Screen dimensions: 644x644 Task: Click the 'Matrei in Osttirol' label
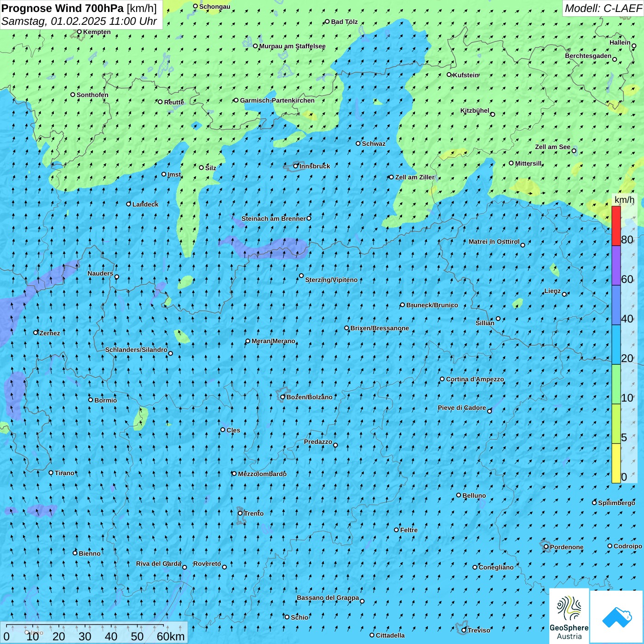coord(494,241)
